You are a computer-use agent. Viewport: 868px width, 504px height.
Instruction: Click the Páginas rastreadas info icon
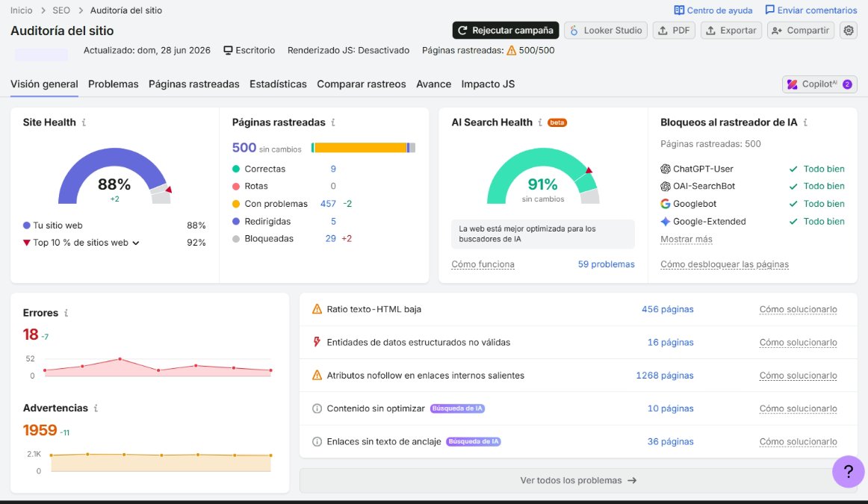332,122
